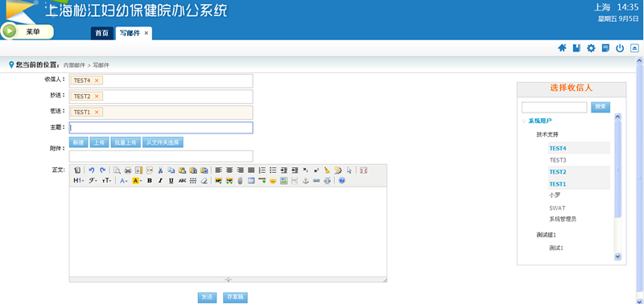Insert a hyperlink with link icon
Image resolution: width=644 pixels, height=304 pixels.
[316, 180]
